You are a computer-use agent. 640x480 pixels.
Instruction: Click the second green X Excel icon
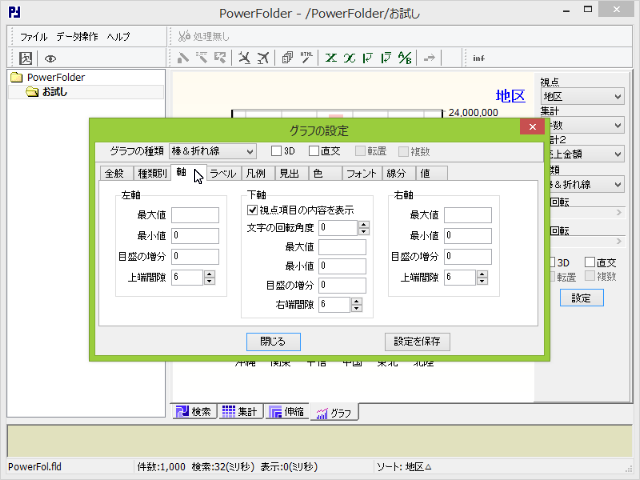coord(349,58)
